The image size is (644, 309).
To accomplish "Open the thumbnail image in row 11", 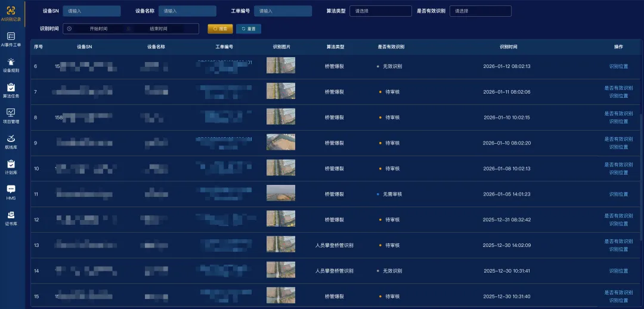I will (280, 193).
